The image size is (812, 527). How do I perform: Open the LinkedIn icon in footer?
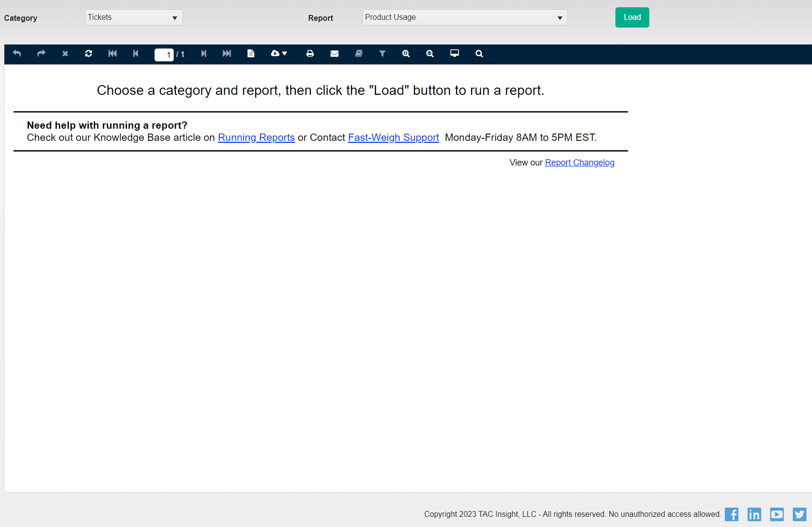point(754,514)
